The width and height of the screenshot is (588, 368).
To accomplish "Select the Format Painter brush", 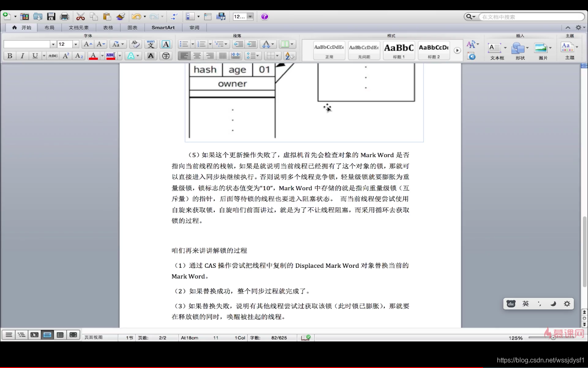I will (x=120, y=16).
